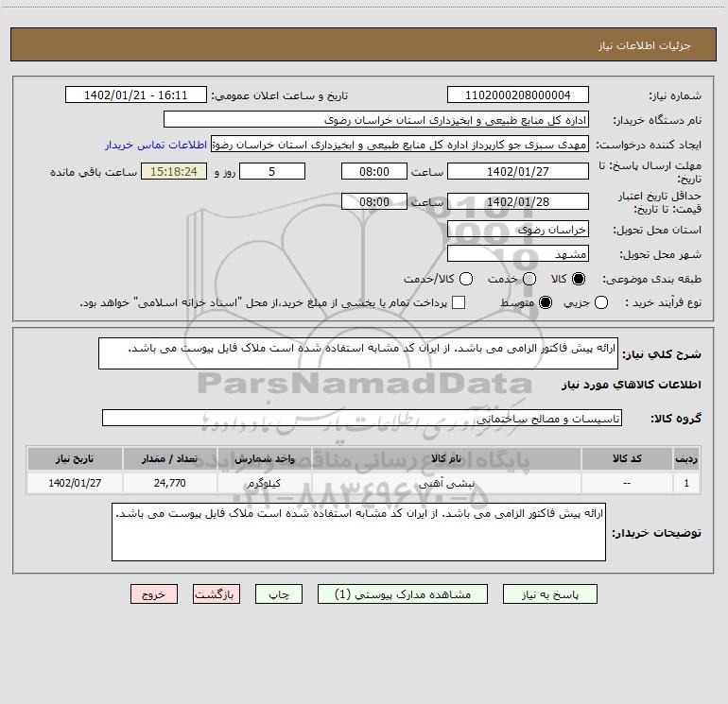Screen dimensions: 728x704
Task: Click the شرح کلی نیاز text area
Action: [358, 353]
